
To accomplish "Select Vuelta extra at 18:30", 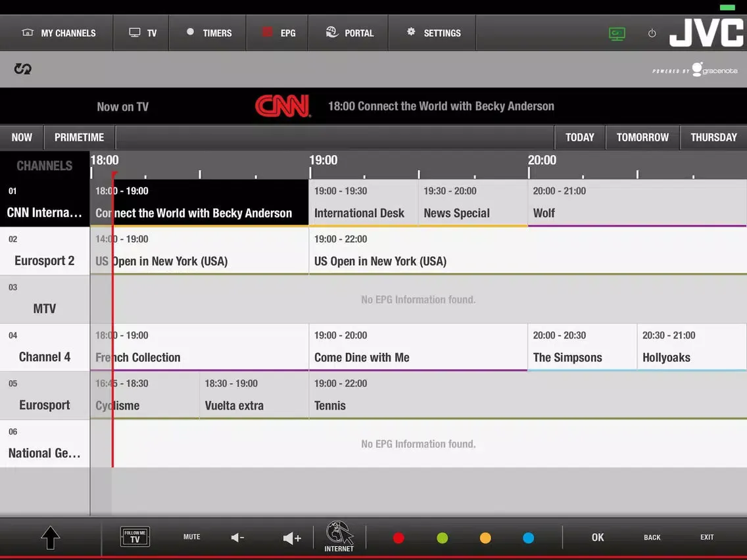I will pos(254,395).
